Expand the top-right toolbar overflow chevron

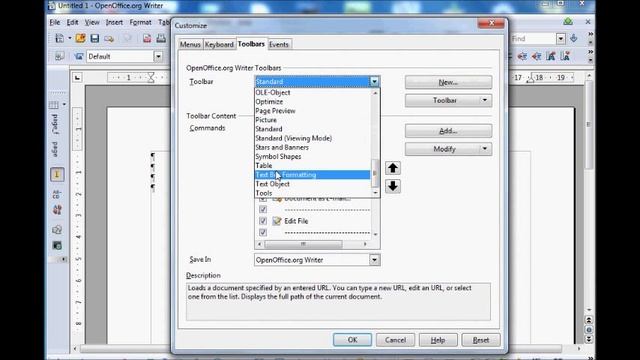click(x=590, y=34)
